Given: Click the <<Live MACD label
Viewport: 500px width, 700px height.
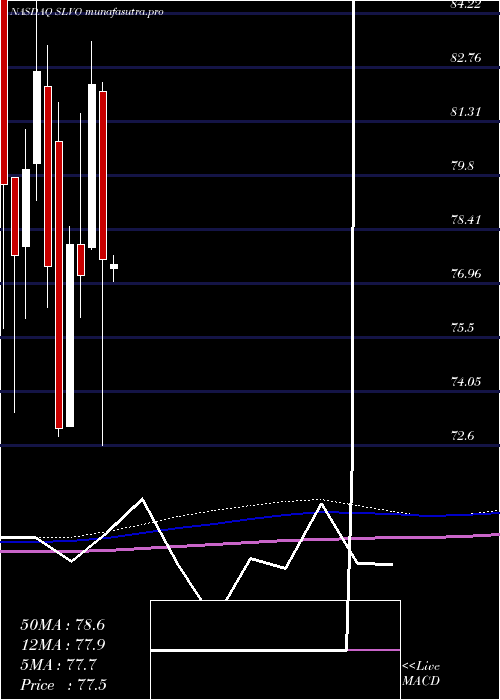Looking at the screenshot, I should (x=421, y=674).
